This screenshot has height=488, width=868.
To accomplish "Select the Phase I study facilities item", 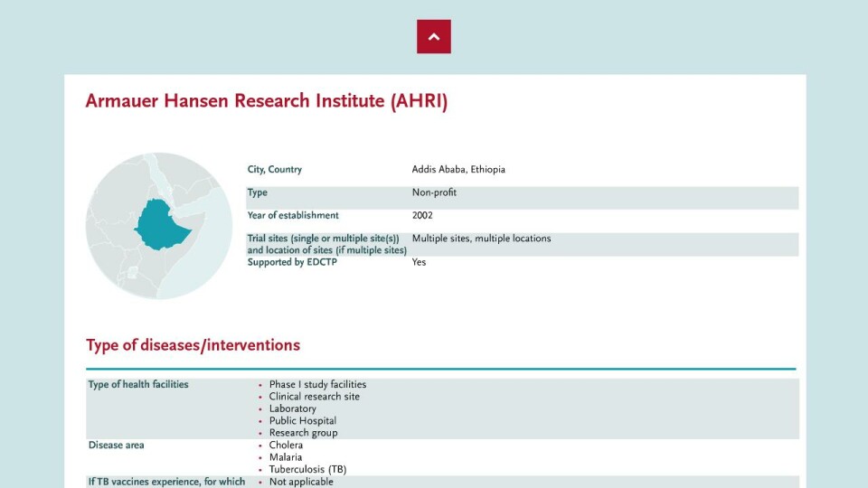I will click(317, 385).
